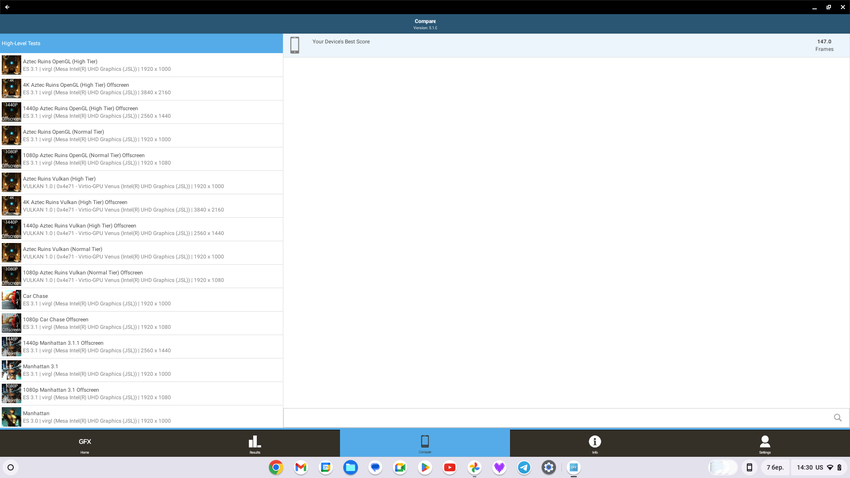The image size is (850, 478).
Task: Select Your Device's Best Score row
Action: 566,45
